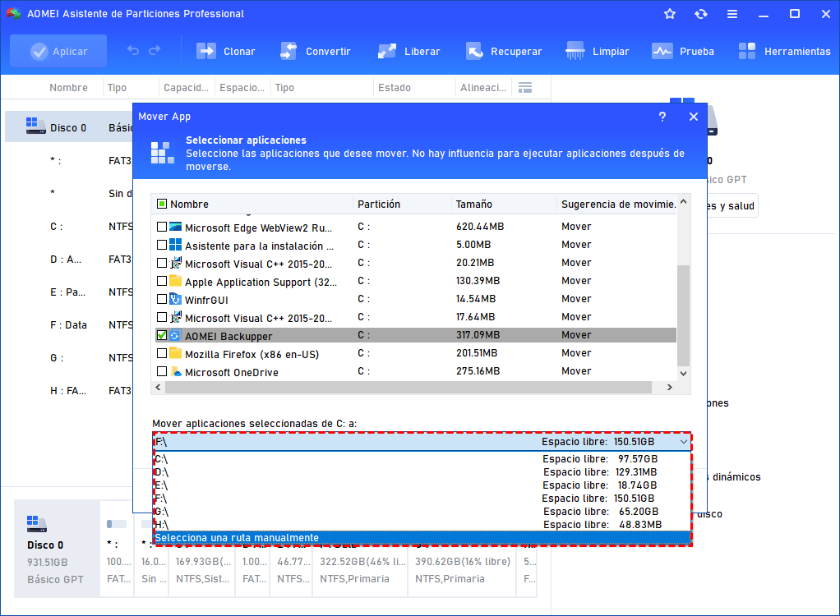This screenshot has height=616, width=840.
Task: Click the Disco 0 drive icon in list
Action: [35, 126]
